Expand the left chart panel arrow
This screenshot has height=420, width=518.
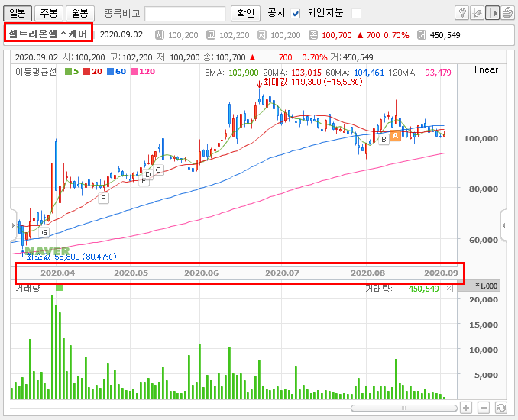(13, 225)
